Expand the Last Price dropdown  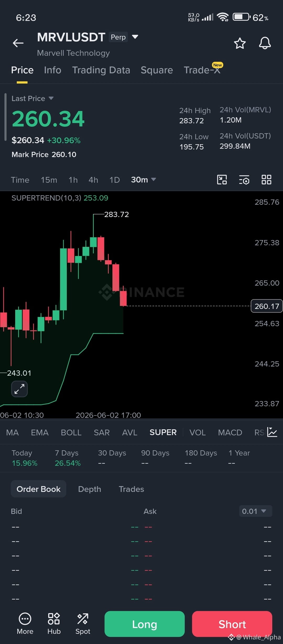(x=32, y=98)
